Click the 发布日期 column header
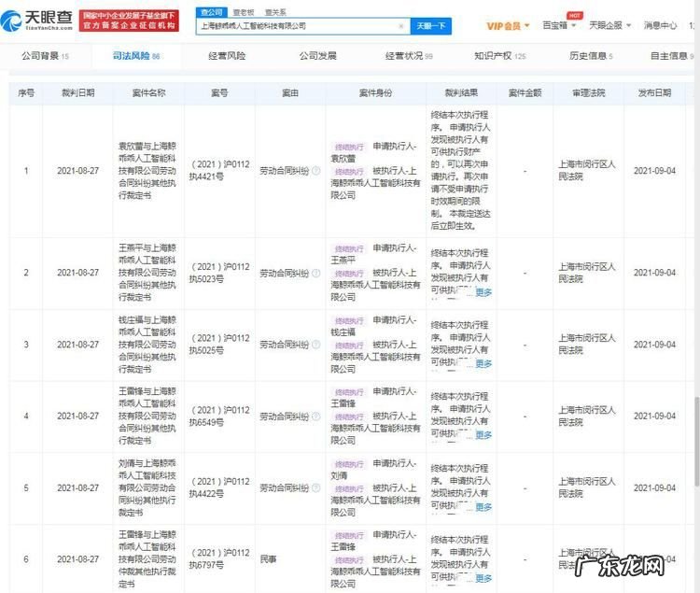Screen dimensions: 700x593 click(654, 92)
